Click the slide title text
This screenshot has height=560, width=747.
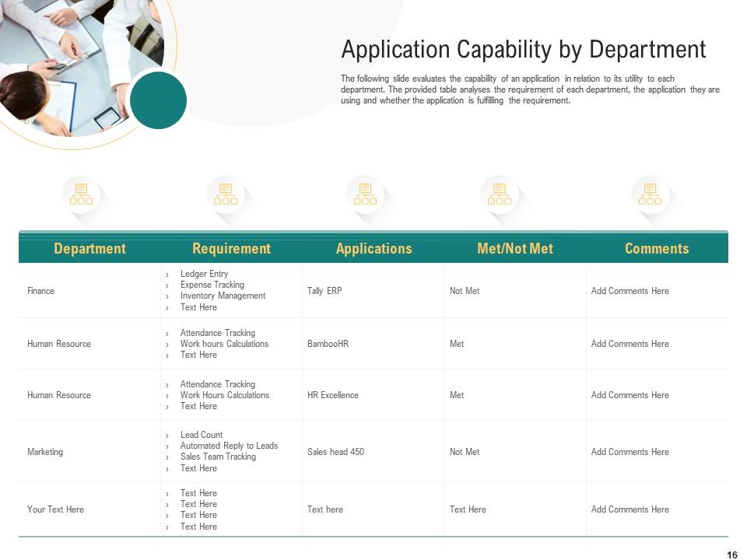click(524, 49)
